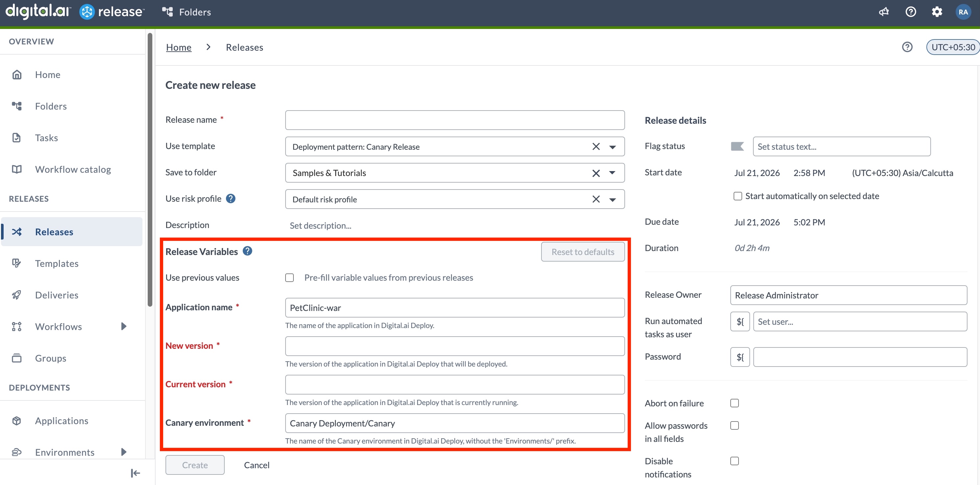Open the Use risk profile dropdown arrow

pos(612,199)
